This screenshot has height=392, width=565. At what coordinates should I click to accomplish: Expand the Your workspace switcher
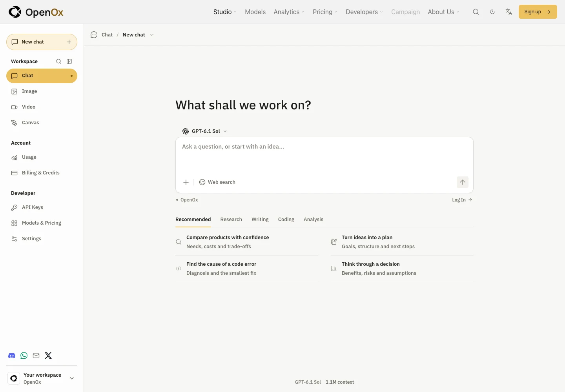[42, 378]
